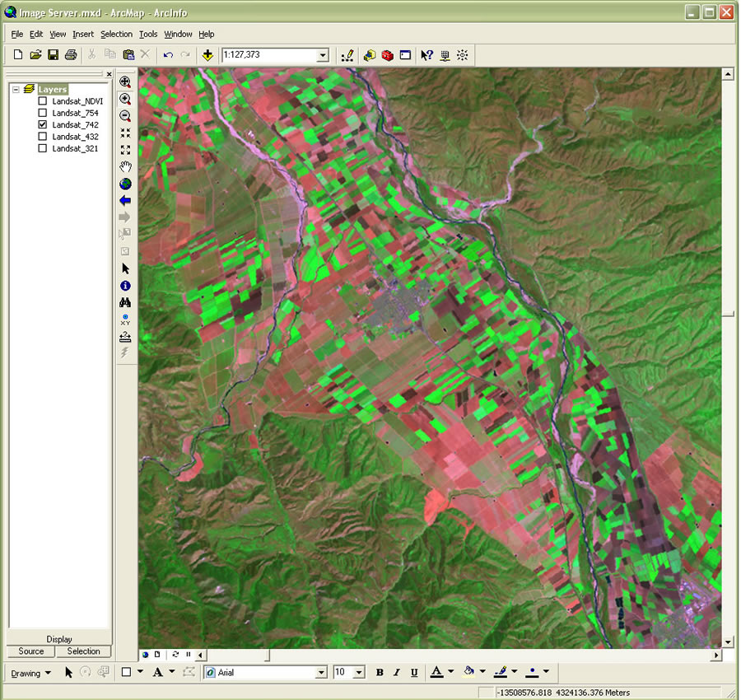The width and height of the screenshot is (741, 700).
Task: Enable the Landsat_NDVI layer checkbox
Action: pos(43,101)
